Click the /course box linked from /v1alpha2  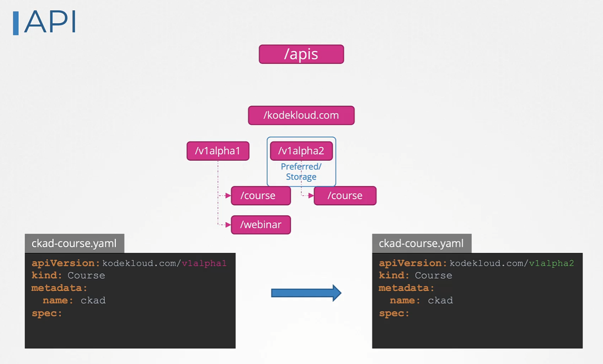[345, 196]
